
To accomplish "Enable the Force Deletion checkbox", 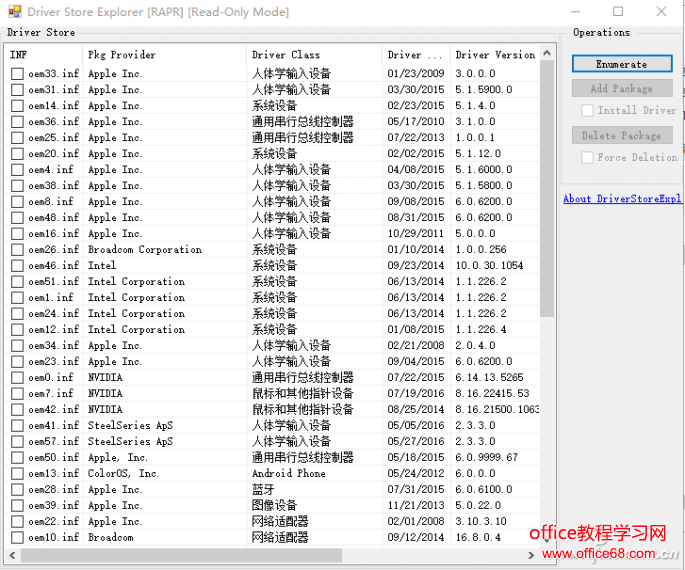I will [588, 158].
